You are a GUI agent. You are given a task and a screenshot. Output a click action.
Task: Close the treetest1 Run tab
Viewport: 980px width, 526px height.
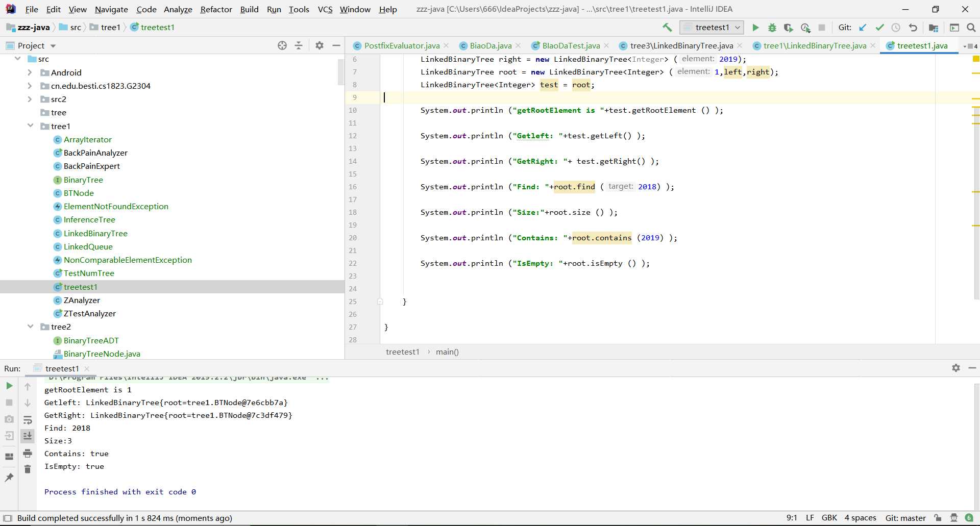tap(87, 368)
